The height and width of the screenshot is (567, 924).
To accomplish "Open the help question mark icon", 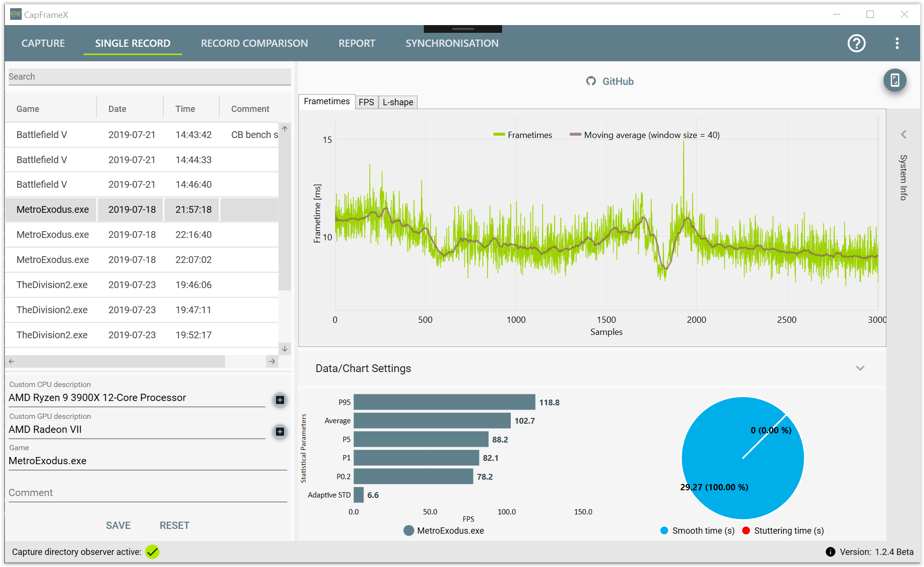I will (x=856, y=43).
